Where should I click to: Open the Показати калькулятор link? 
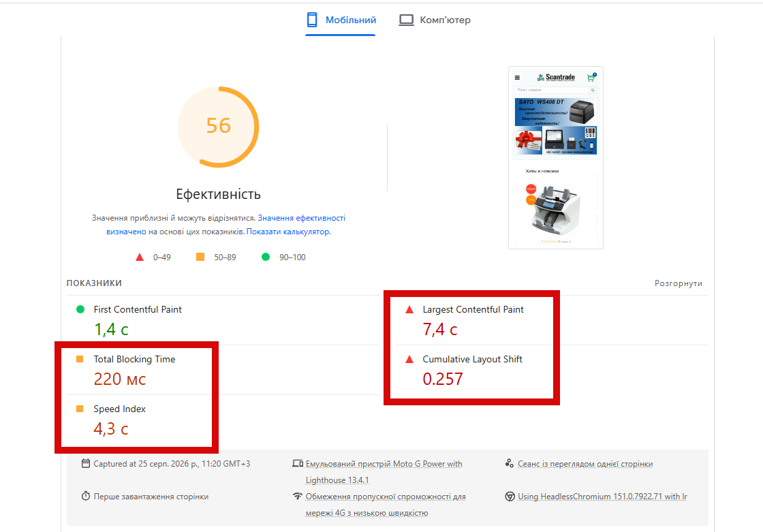tap(288, 232)
